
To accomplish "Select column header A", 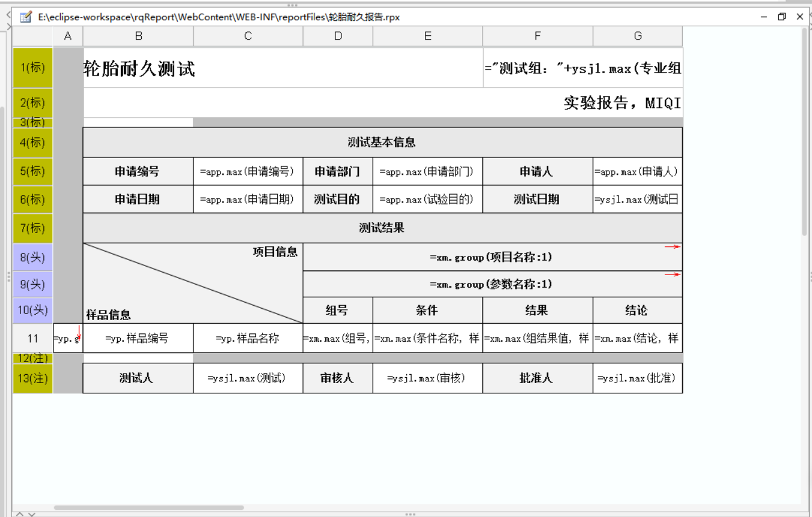I will point(68,37).
